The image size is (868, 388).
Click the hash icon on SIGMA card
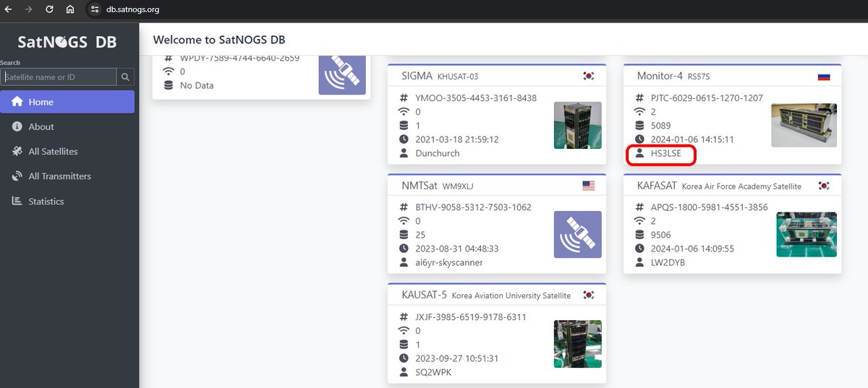(x=404, y=98)
